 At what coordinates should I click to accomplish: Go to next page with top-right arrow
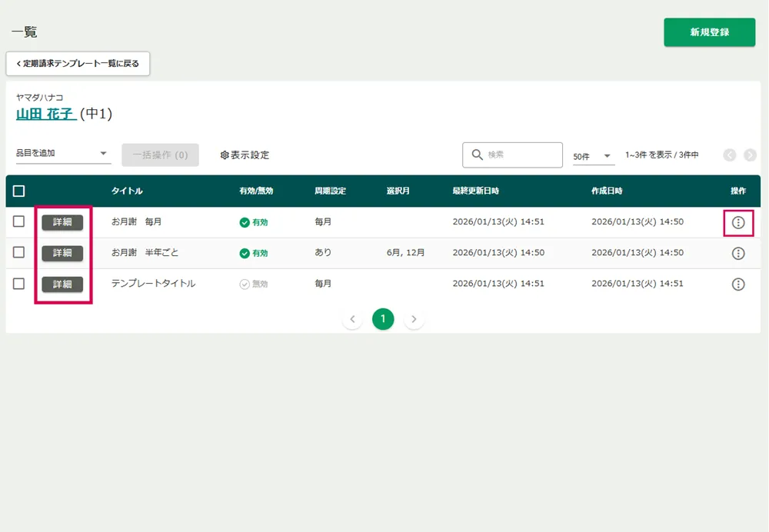point(751,155)
